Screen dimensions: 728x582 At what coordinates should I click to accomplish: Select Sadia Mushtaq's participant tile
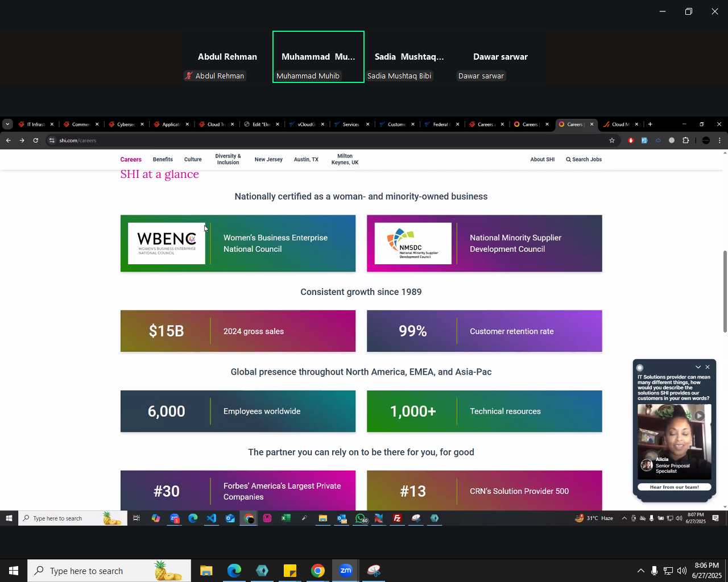409,57
